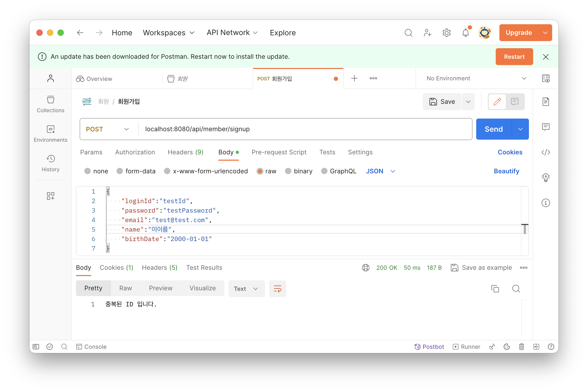This screenshot has width=588, height=392.
Task: Switch to the Headers (9) request tab
Action: click(x=185, y=152)
